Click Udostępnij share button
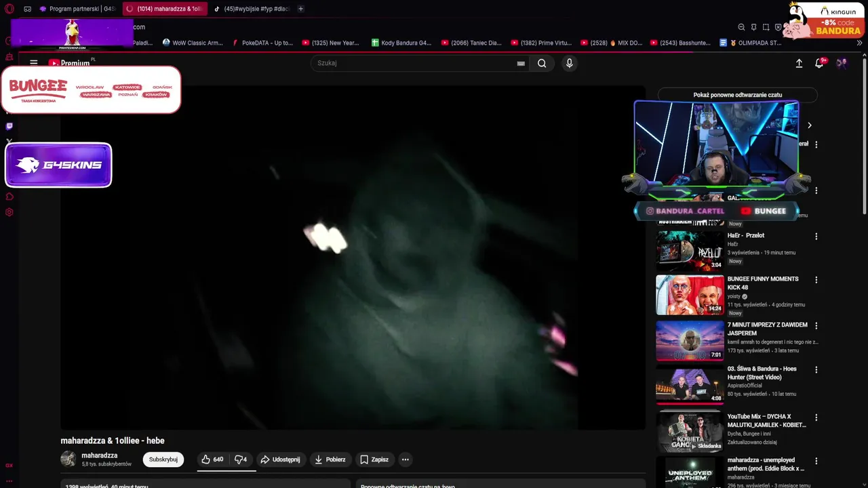The image size is (868, 488). [280, 460]
